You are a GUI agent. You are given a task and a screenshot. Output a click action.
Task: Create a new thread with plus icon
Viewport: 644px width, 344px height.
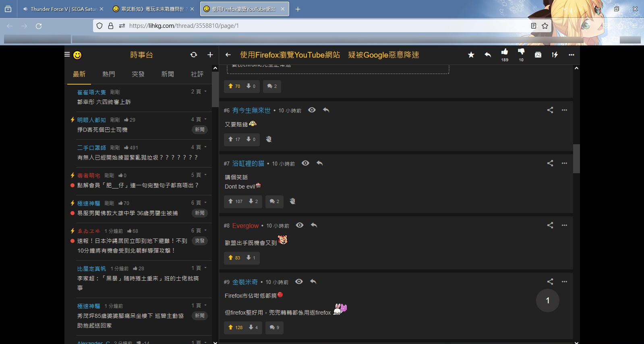tap(210, 55)
